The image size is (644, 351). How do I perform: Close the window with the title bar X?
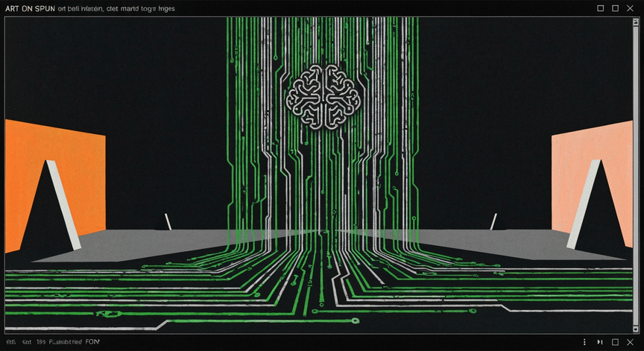coord(630,8)
